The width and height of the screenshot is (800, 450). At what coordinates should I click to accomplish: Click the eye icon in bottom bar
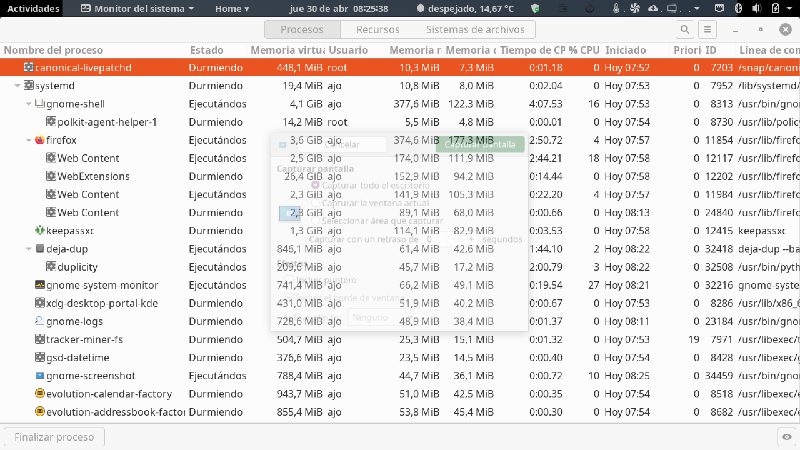coord(787,437)
